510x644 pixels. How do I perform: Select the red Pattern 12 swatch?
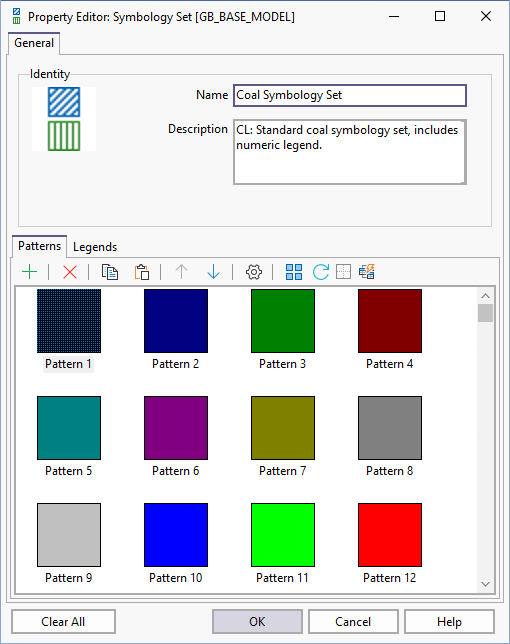390,535
